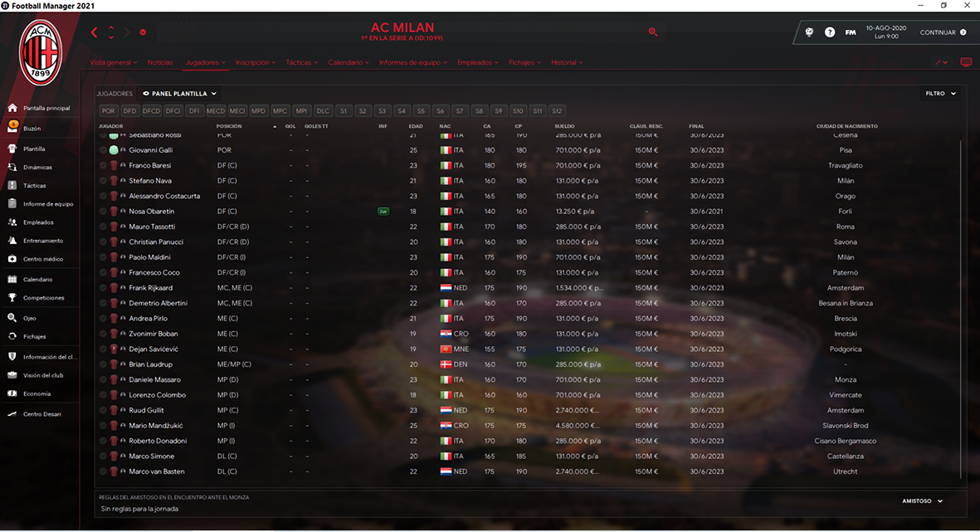Tick selection circle for Stefano Nava
The image size is (980, 532).
click(x=103, y=181)
